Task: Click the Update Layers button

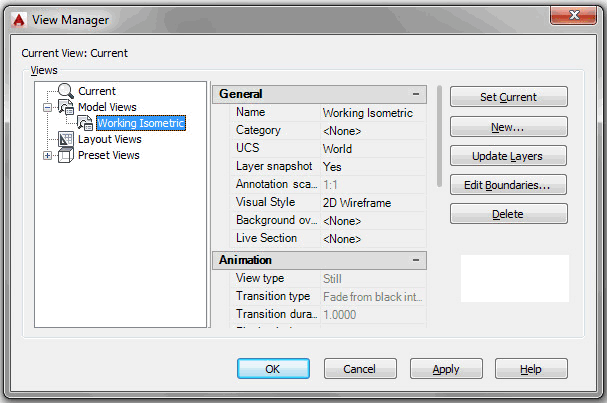Action: [508, 156]
